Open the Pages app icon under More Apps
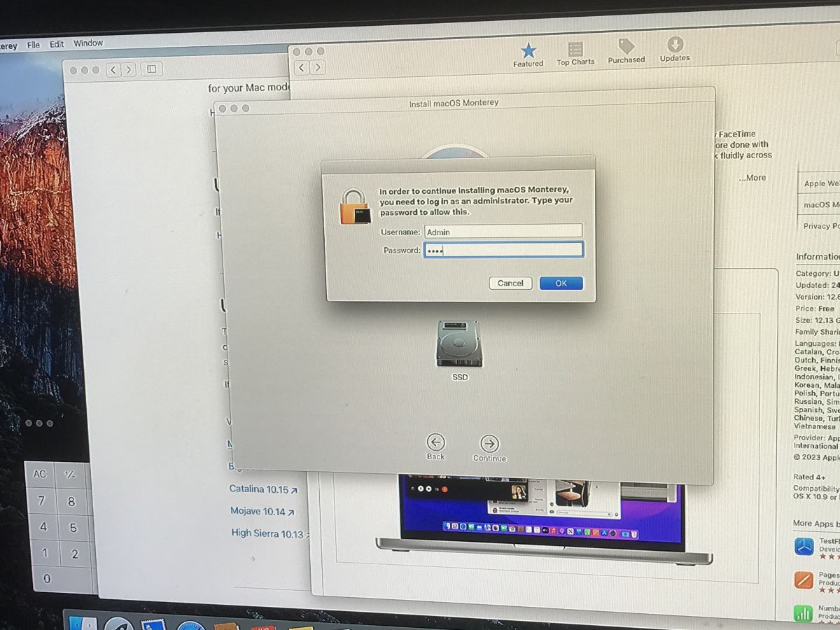 (804, 580)
